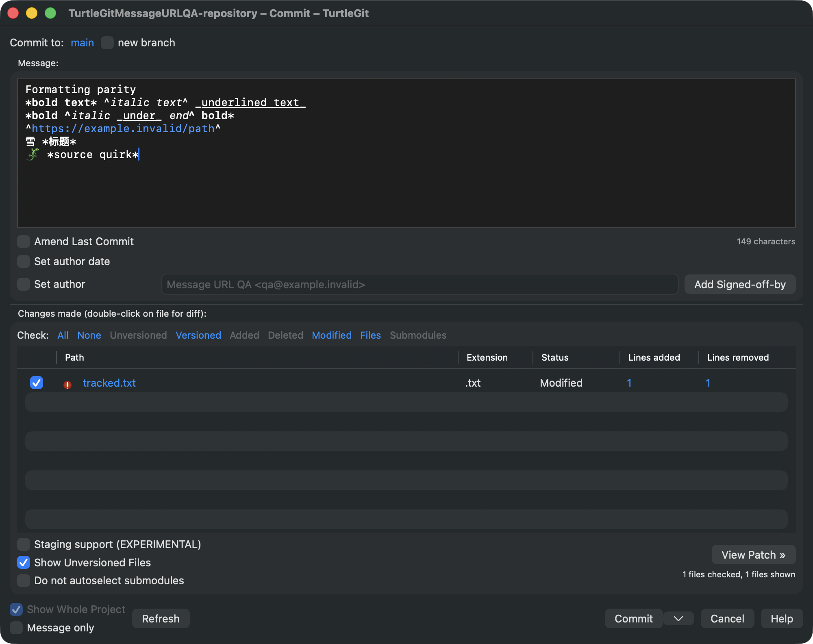Uncheck the tracked.txt file checkbox
813x644 pixels.
37,383
